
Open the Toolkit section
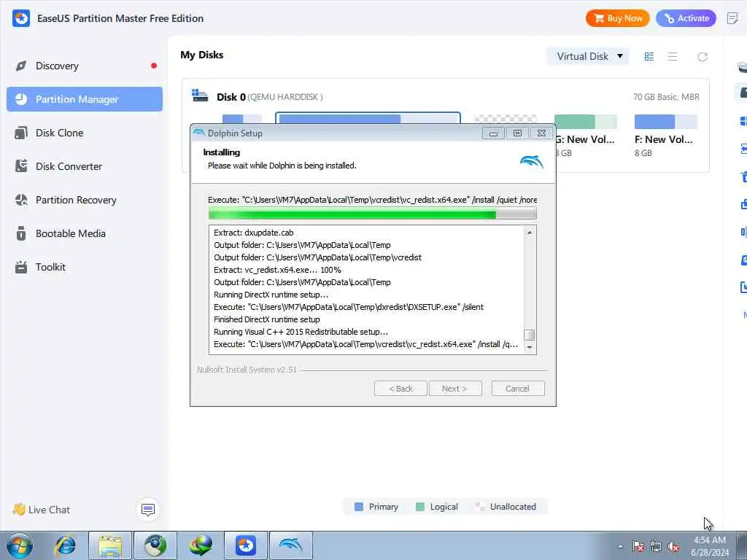coord(85,267)
